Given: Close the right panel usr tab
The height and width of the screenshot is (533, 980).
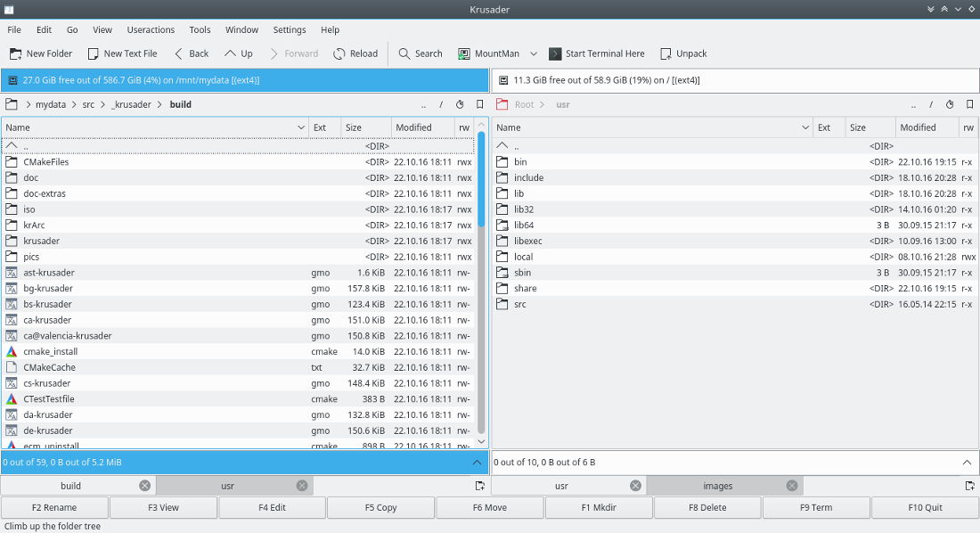Looking at the screenshot, I should (635, 486).
